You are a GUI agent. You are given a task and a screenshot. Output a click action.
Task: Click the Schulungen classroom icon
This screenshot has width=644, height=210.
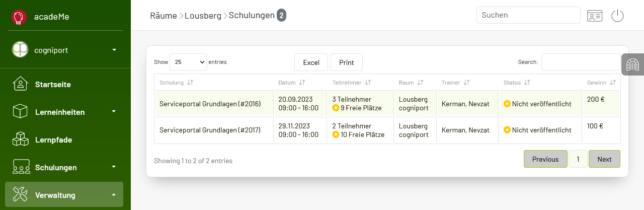pos(20,167)
